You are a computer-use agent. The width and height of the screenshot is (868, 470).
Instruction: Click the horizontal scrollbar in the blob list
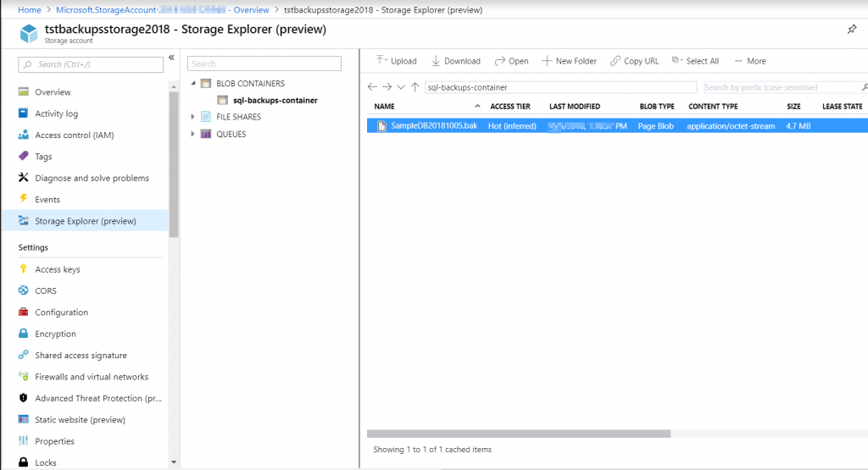coord(519,434)
